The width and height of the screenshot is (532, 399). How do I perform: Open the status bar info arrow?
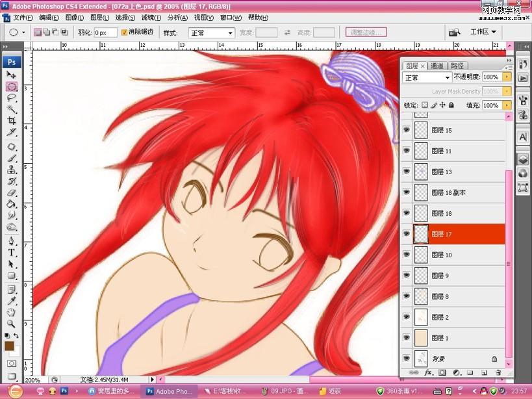[152, 380]
